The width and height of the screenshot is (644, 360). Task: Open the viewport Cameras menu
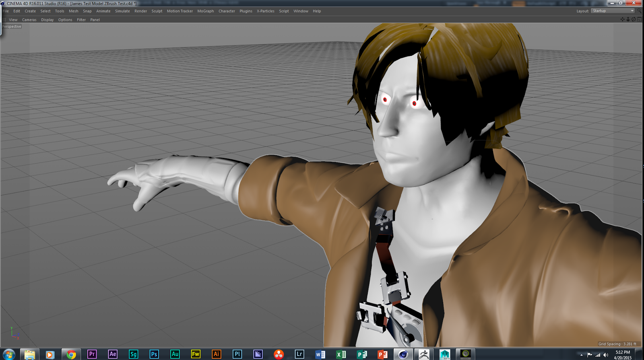click(x=29, y=20)
